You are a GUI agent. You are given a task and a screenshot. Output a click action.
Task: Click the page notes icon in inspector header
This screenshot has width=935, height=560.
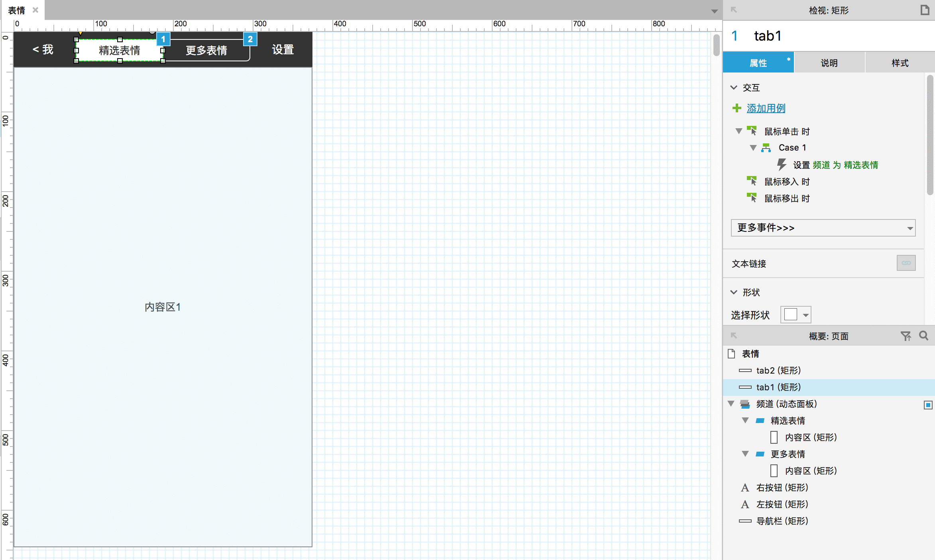coord(925,10)
